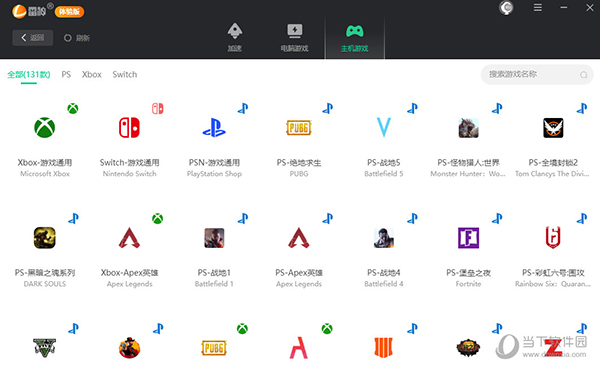The height and width of the screenshot is (371, 600).
Task: Select the Xbox PUBG icon in bottom row
Action: [x=214, y=348]
